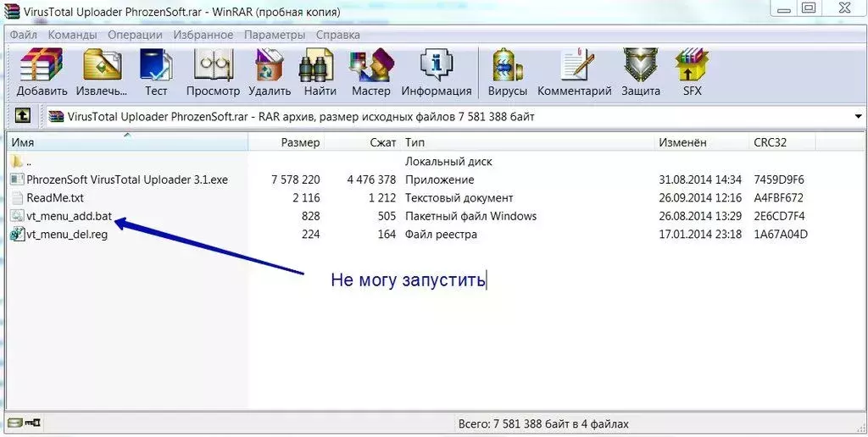Click the ReadMe.txt document icon
Image resolution: width=868 pixels, height=437 pixels.
(18, 198)
